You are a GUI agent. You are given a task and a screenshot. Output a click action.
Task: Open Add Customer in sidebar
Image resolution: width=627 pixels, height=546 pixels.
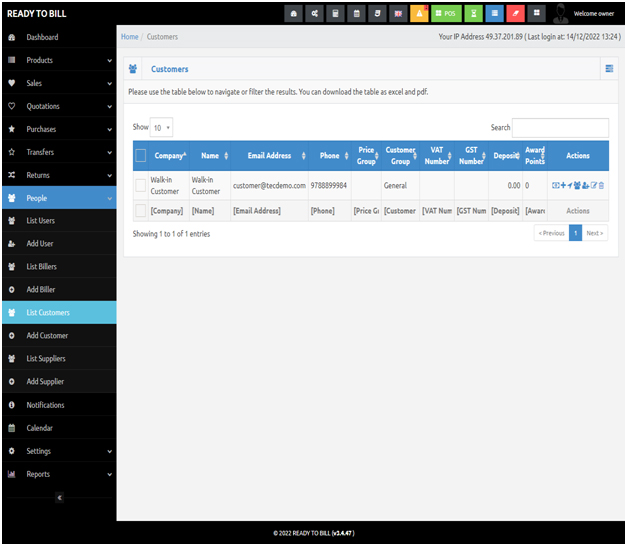coord(59,336)
